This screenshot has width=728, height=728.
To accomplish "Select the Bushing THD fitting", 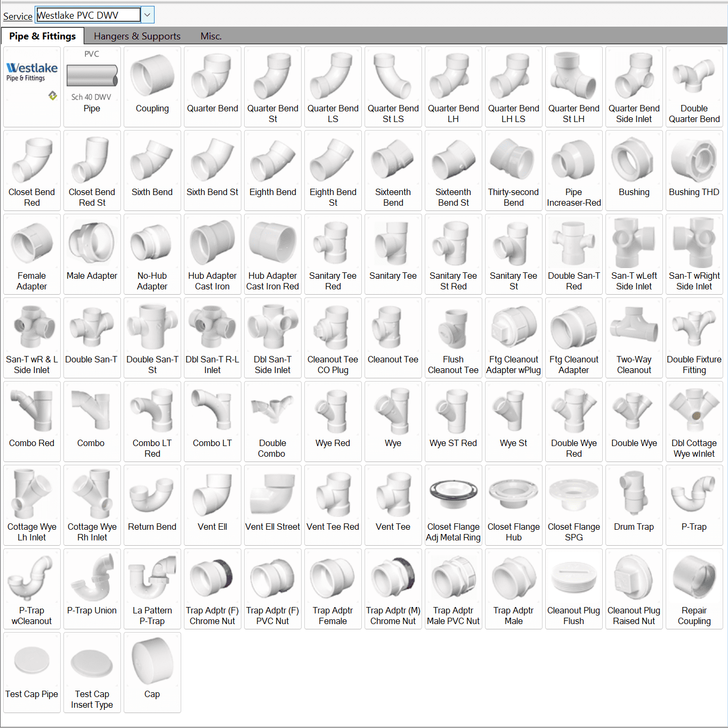I will point(694,170).
